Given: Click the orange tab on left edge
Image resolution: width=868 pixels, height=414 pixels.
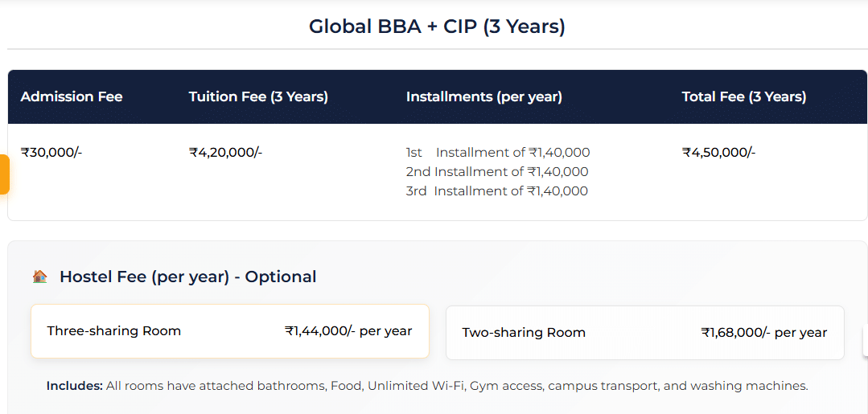Looking at the screenshot, I should [x=4, y=174].
